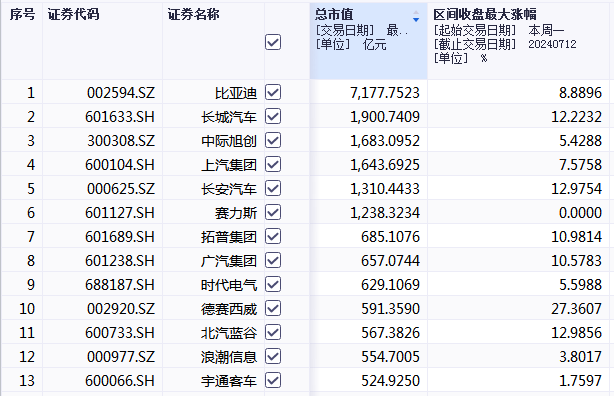Toggle checkbox for 广汽集团
The width and height of the screenshot is (614, 396).
point(273,260)
